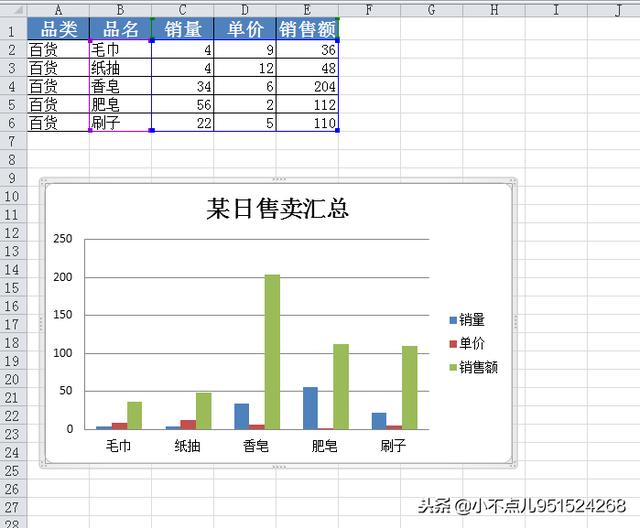Image resolution: width=640 pixels, height=528 pixels.
Task: Click header cell 销量
Action: 182,29
